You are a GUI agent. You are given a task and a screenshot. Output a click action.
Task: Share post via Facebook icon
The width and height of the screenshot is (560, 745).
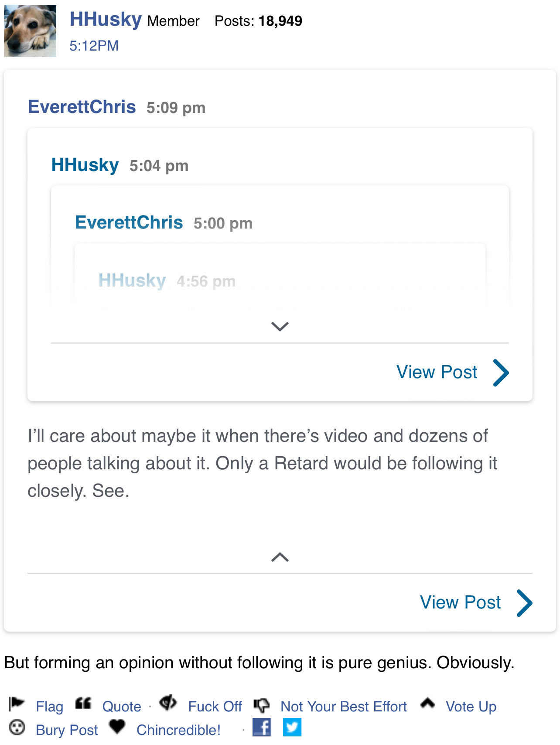(x=262, y=727)
